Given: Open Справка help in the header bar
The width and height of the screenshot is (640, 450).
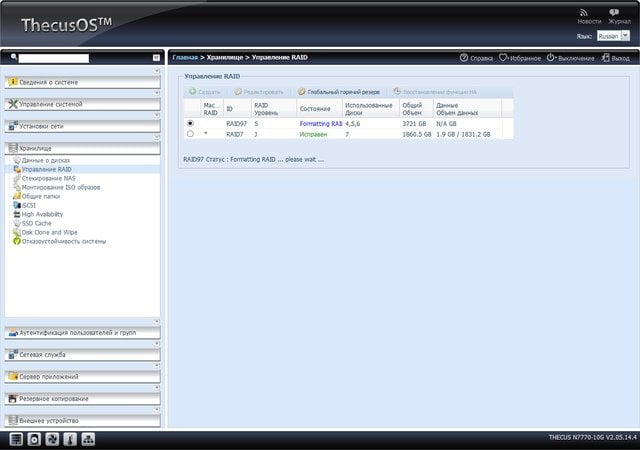Looking at the screenshot, I should (476, 58).
